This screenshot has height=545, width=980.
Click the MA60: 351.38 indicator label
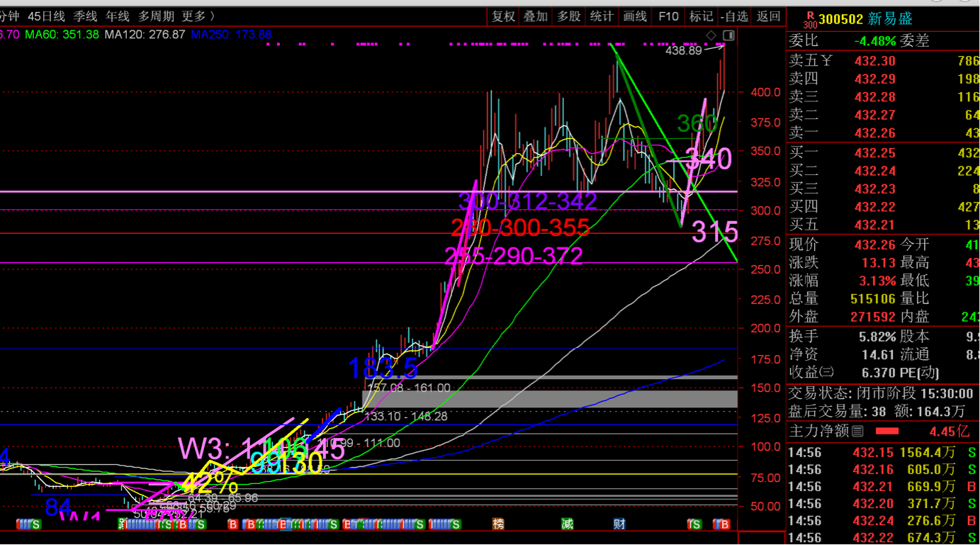62,34
